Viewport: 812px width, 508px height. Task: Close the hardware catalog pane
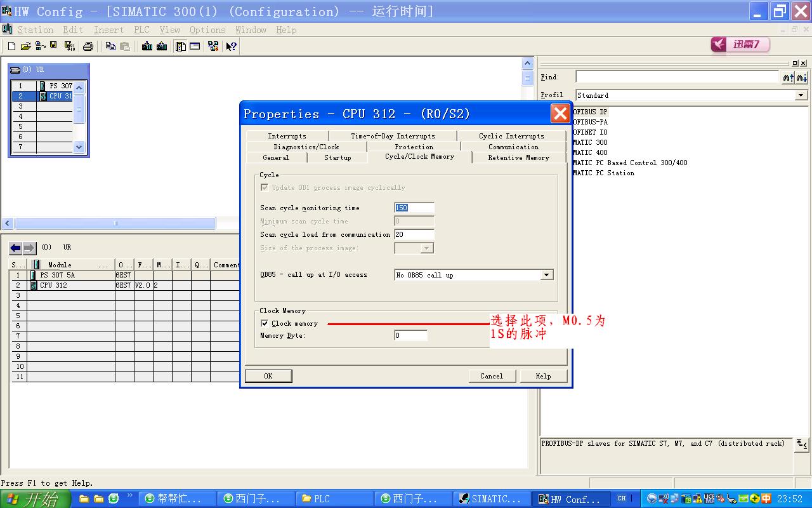pos(804,63)
